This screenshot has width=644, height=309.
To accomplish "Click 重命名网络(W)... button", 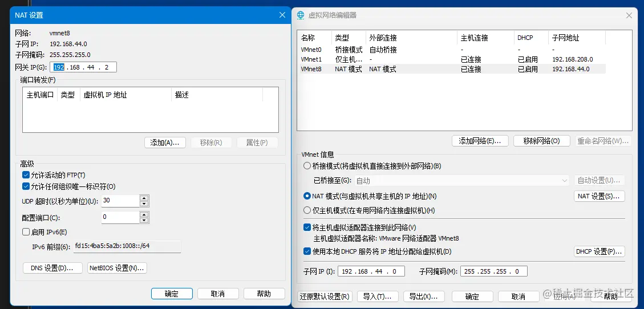I will 604,141.
